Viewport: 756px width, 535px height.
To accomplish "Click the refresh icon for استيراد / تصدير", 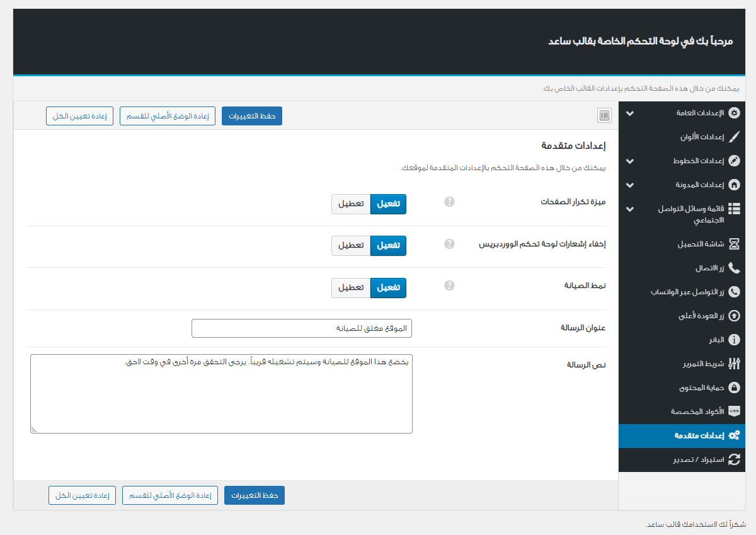I will point(734,459).
